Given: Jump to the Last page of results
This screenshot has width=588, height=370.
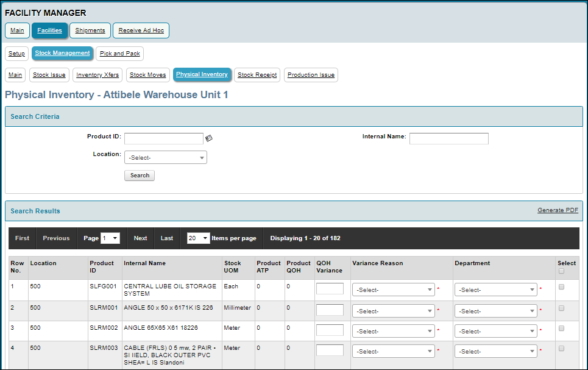Looking at the screenshot, I should [166, 238].
